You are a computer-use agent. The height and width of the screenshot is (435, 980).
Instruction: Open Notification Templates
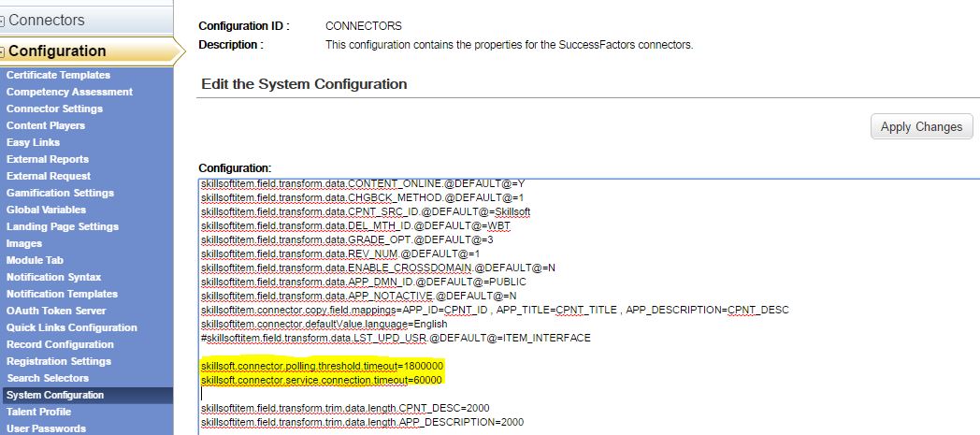[62, 295]
